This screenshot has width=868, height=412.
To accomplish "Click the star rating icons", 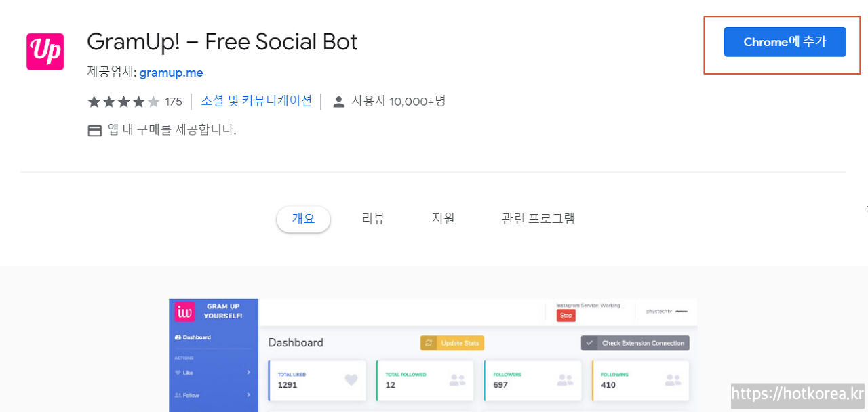I will tap(123, 102).
